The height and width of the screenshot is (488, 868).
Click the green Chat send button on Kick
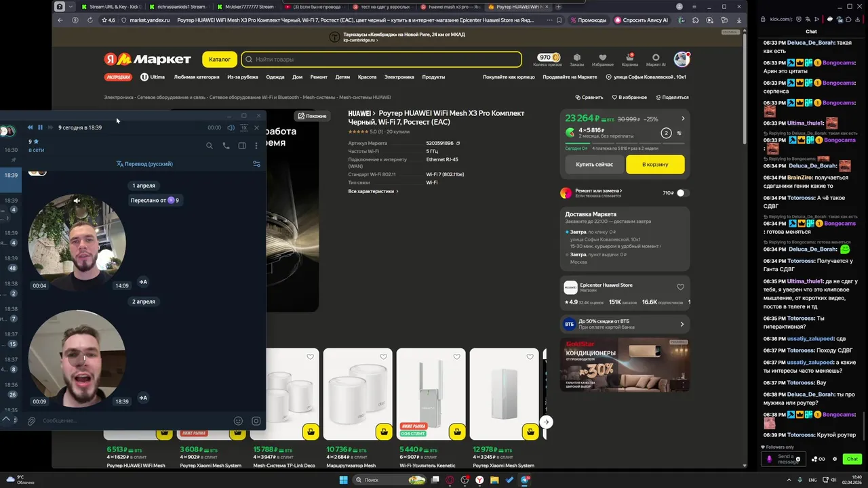pos(852,459)
